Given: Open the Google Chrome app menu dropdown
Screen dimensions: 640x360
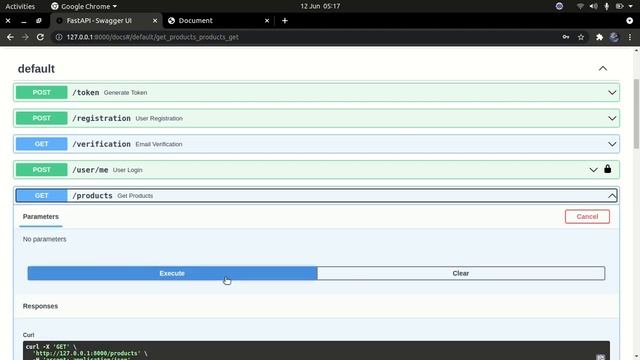Looking at the screenshot, I should pos(84,6).
